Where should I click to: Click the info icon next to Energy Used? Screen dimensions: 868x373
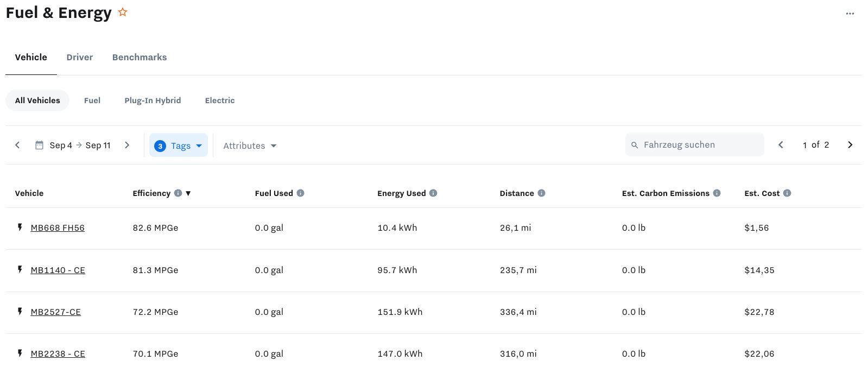[x=433, y=193]
